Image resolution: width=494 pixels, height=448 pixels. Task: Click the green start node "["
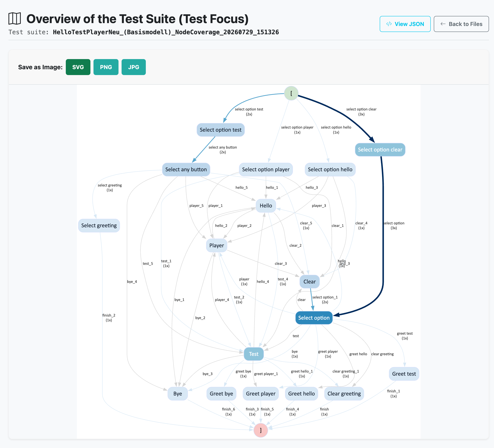(291, 93)
